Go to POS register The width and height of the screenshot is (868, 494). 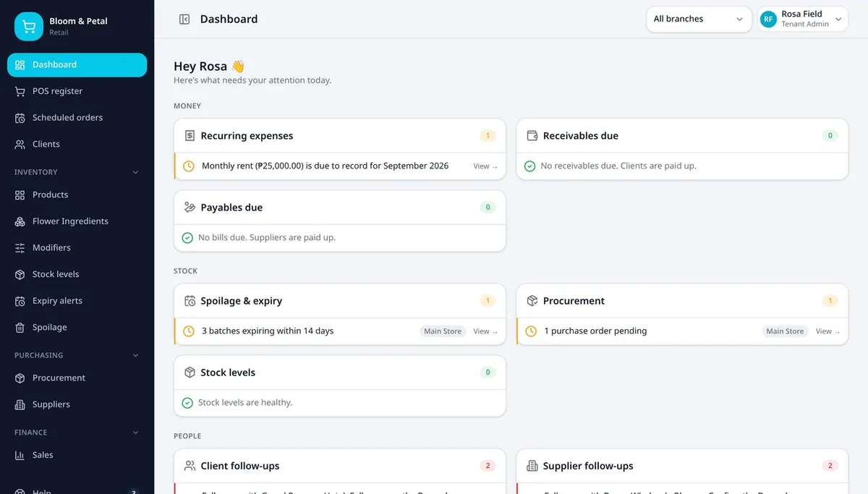pos(77,91)
